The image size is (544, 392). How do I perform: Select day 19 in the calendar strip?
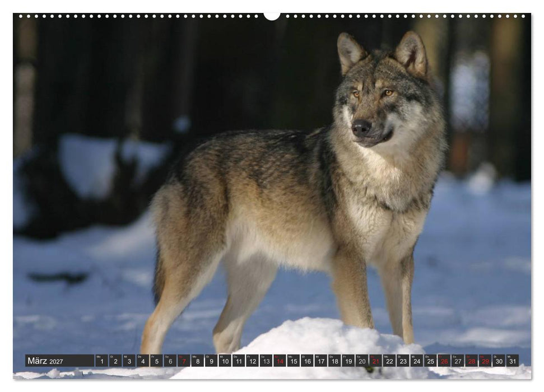coord(348,361)
